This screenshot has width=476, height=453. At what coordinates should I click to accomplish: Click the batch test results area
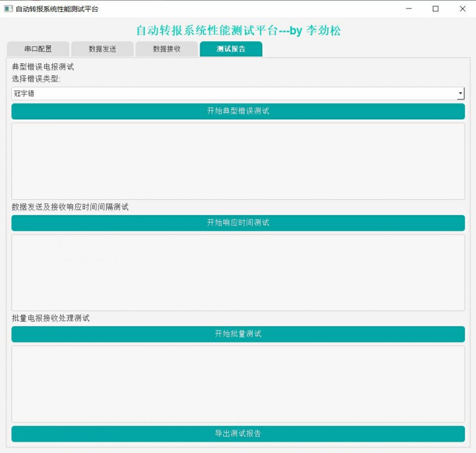coord(238,383)
